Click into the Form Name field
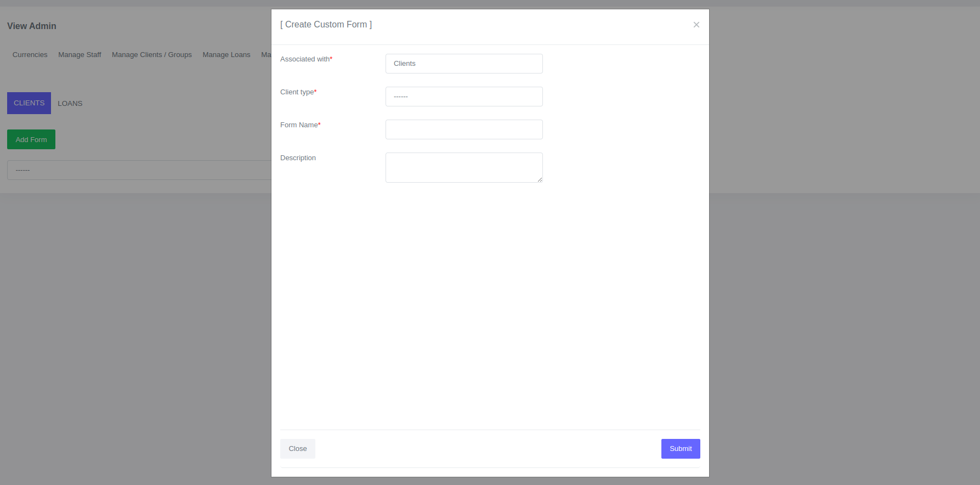 tap(464, 129)
